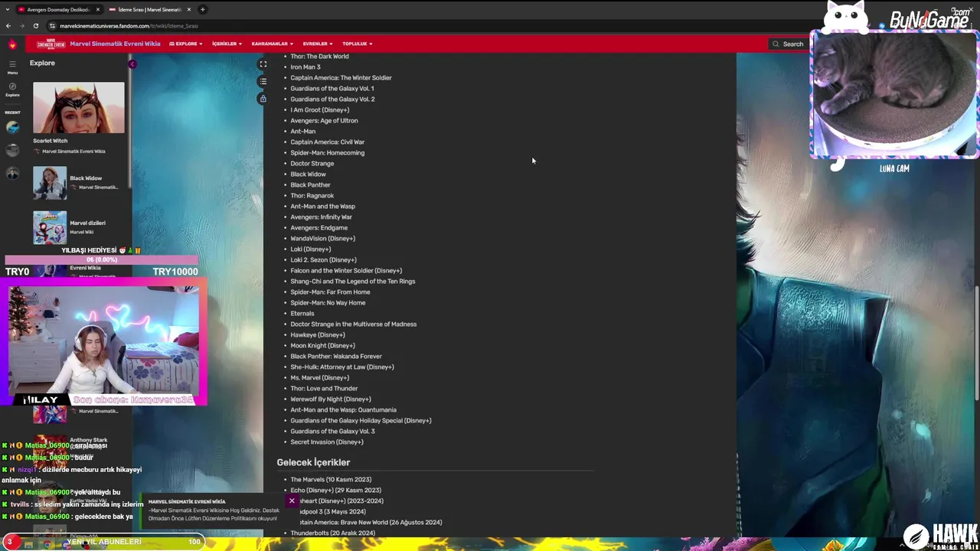Collapse the Explore panel with purple arrow

click(132, 64)
